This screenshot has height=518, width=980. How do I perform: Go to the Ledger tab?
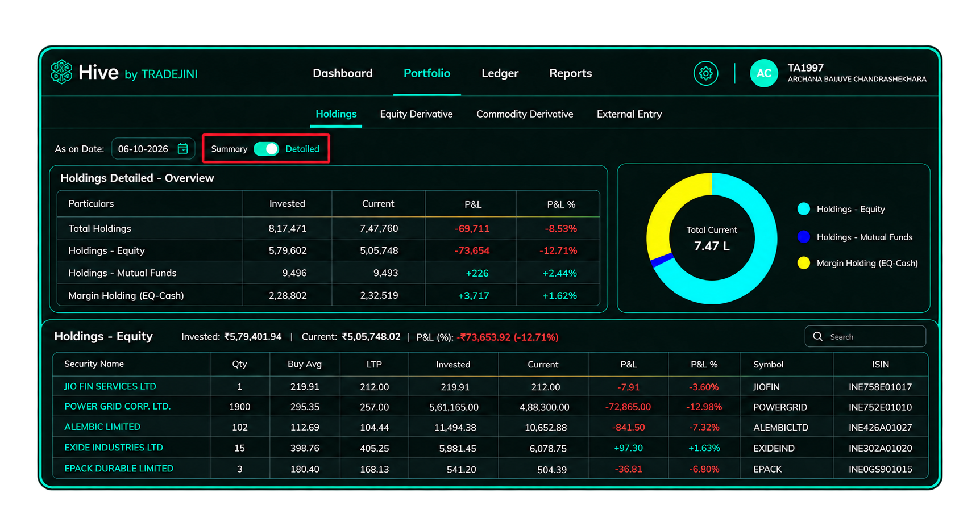[x=500, y=73]
